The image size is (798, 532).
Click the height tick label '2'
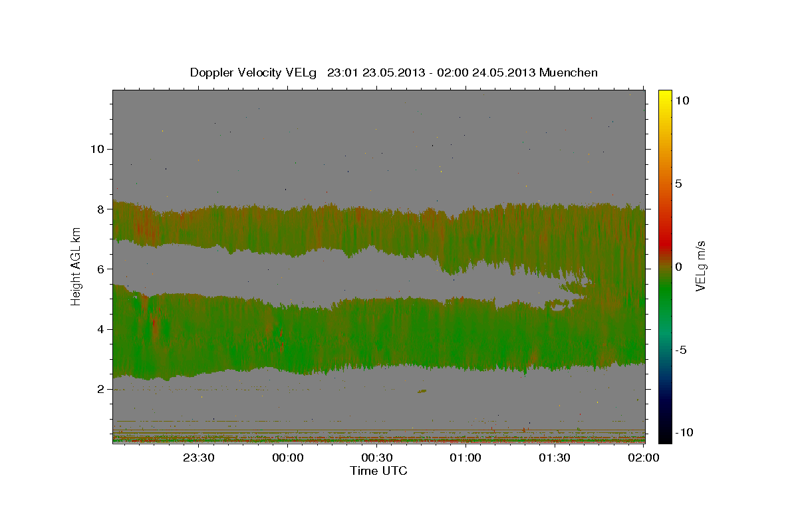pos(100,389)
